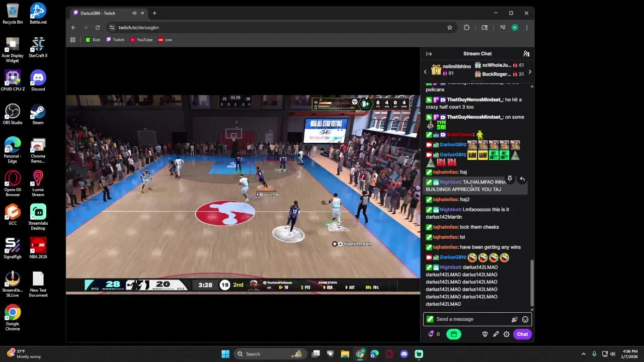Open Battle.net desktop shortcut

pyautogui.click(x=38, y=14)
